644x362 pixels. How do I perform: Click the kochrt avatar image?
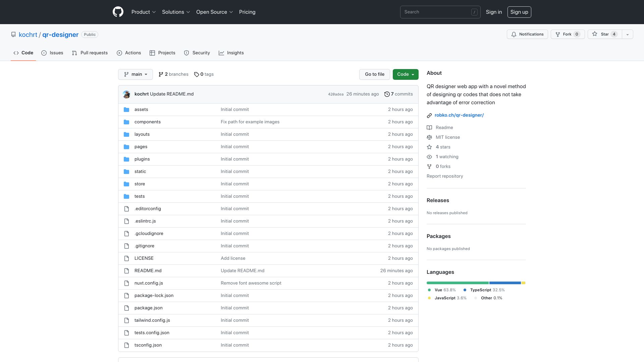(126, 94)
